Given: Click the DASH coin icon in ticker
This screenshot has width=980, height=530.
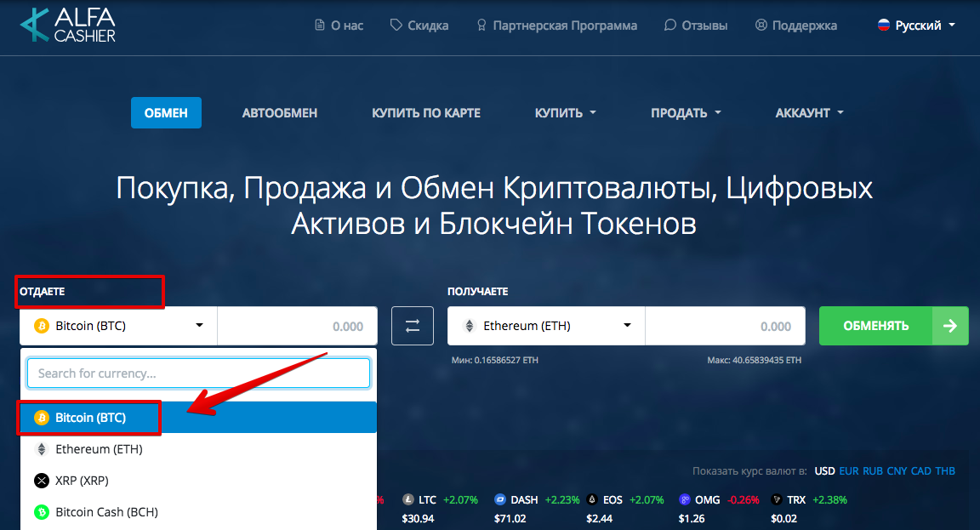Looking at the screenshot, I should pyautogui.click(x=500, y=499).
